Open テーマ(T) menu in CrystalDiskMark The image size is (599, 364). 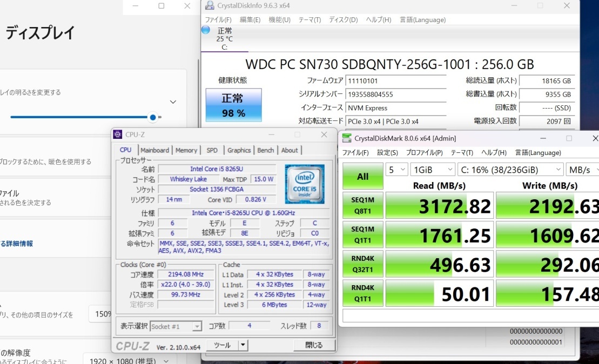click(461, 153)
